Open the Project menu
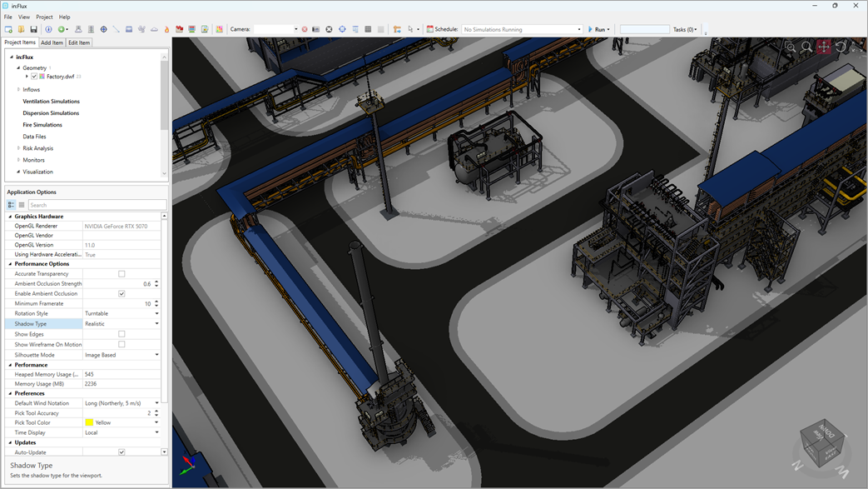Viewport: 868px width, 489px height. point(44,17)
